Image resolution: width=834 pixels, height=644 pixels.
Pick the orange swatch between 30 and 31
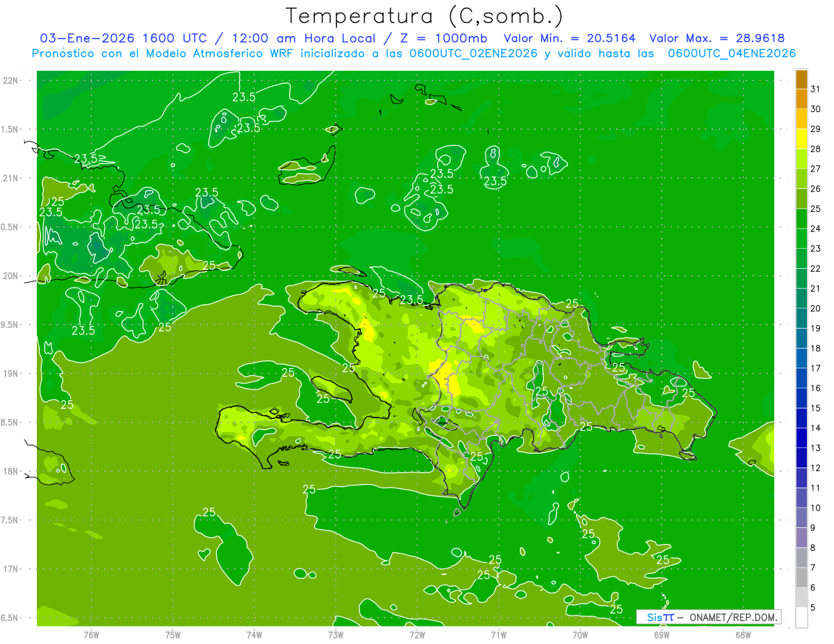[801, 99]
